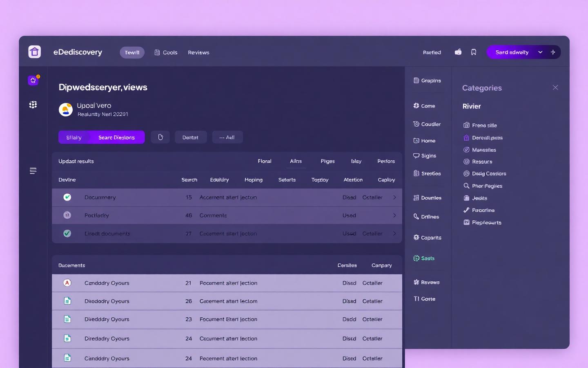Viewport: 588px width, 368px height.
Task: Switch to the Reviews tab
Action: pos(198,52)
